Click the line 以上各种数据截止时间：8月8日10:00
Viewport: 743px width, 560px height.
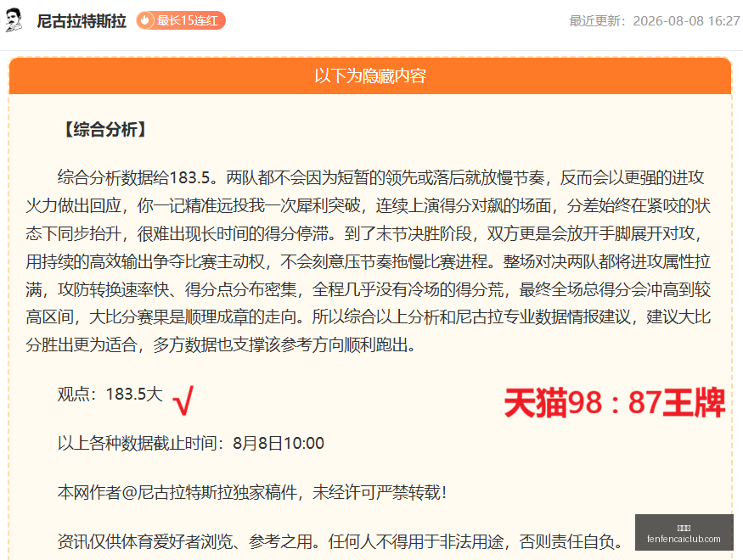pos(191,443)
